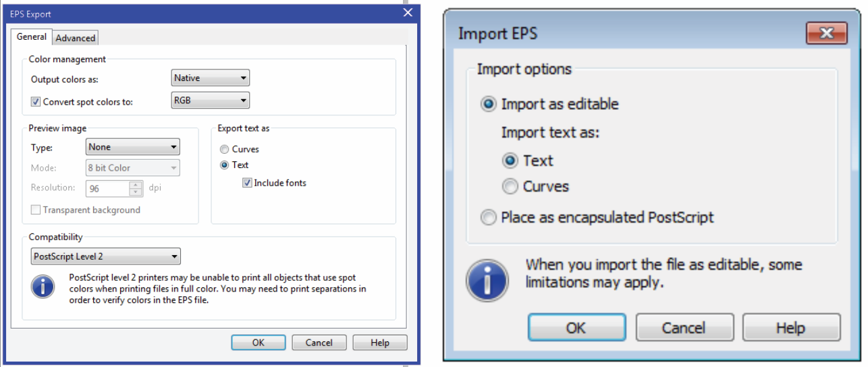Select Curves under Import text as
Screen dimensions: 868x367
[512, 186]
